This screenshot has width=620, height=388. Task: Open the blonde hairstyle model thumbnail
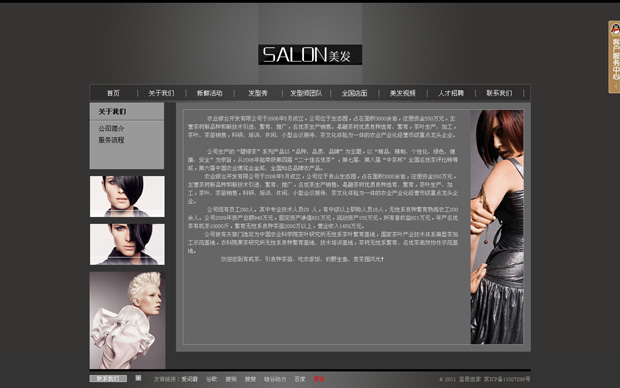[x=127, y=320]
